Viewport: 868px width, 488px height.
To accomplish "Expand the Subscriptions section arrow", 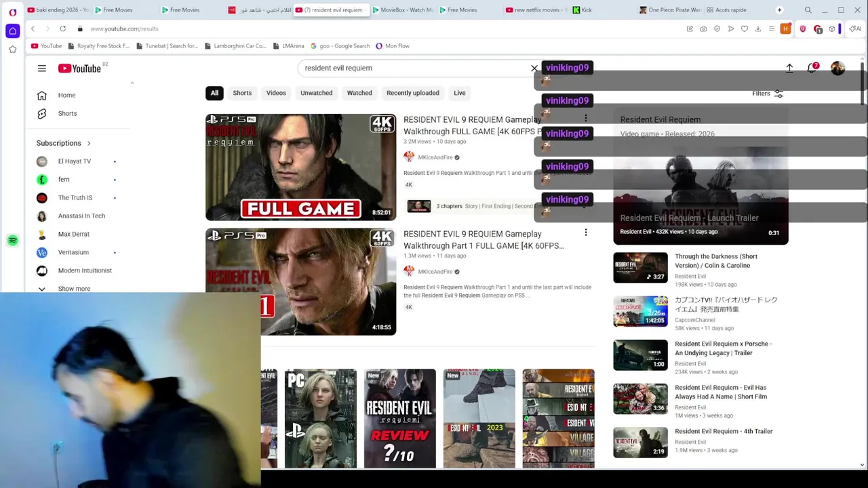I will click(89, 143).
